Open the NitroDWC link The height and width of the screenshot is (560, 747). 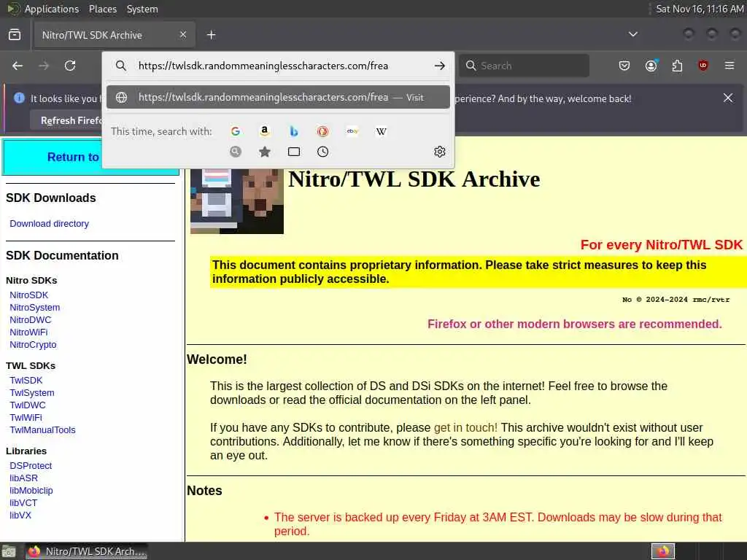[31, 320]
